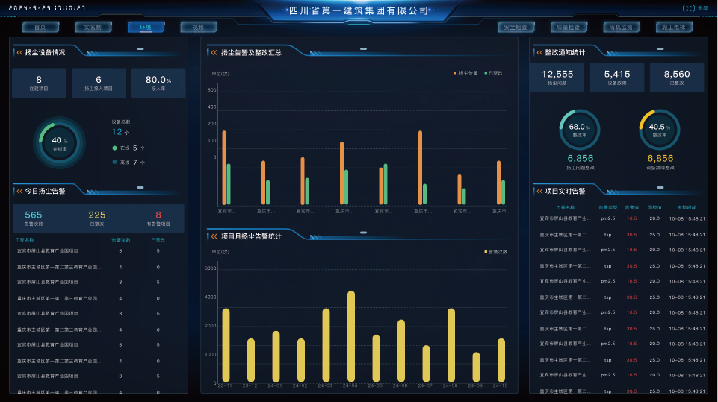Click the 12,555 statistics card
718x402 pixels.
[x=561, y=77]
